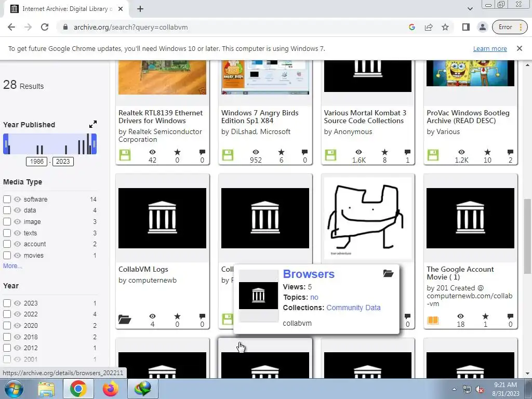Expand the Year Published histogram
The image size is (532, 399).
pyautogui.click(x=92, y=124)
